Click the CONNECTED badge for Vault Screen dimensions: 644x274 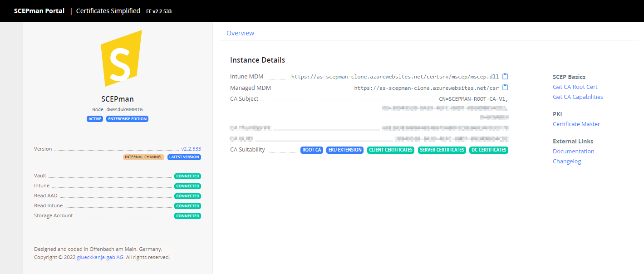click(188, 176)
